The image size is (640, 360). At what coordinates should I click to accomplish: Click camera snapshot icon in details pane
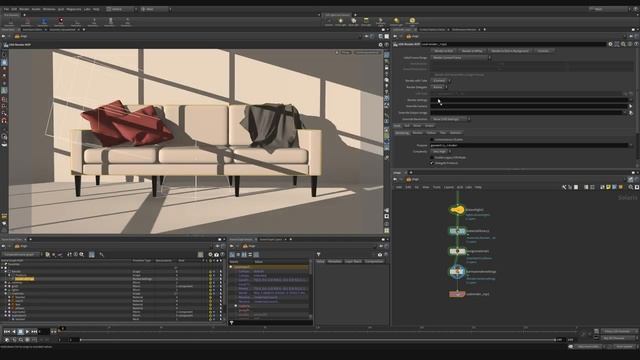380,254
